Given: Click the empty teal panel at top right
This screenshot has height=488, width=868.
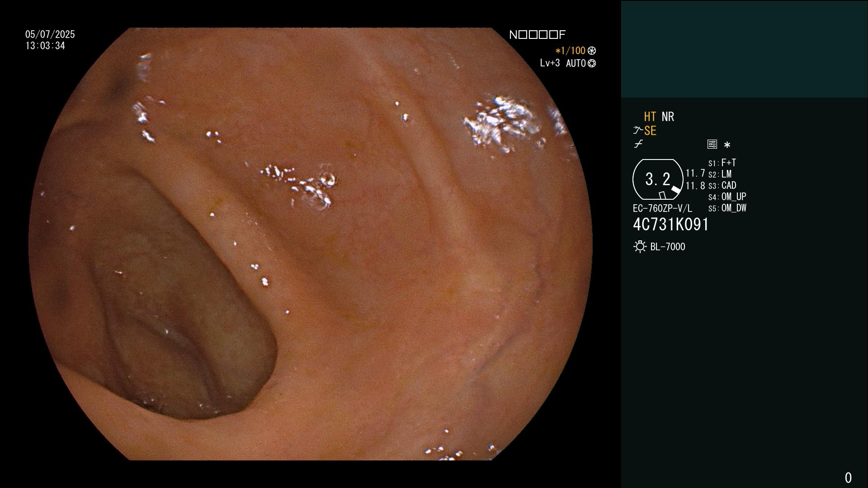Looking at the screenshot, I should [745, 49].
